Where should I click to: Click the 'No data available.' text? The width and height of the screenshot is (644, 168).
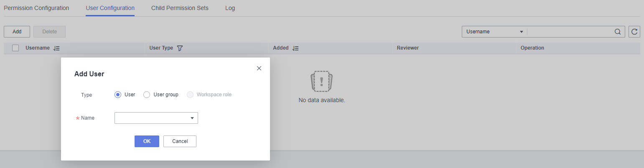click(322, 100)
